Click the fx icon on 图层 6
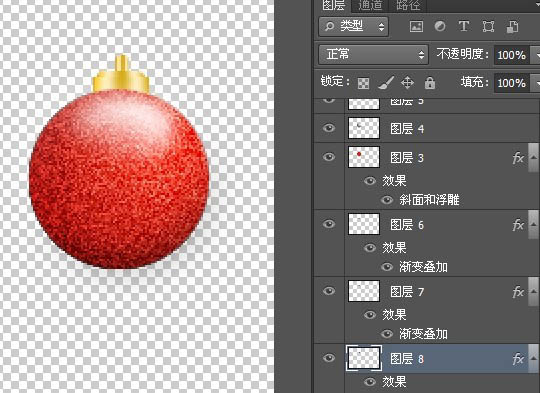The height and width of the screenshot is (393, 540). tap(518, 225)
